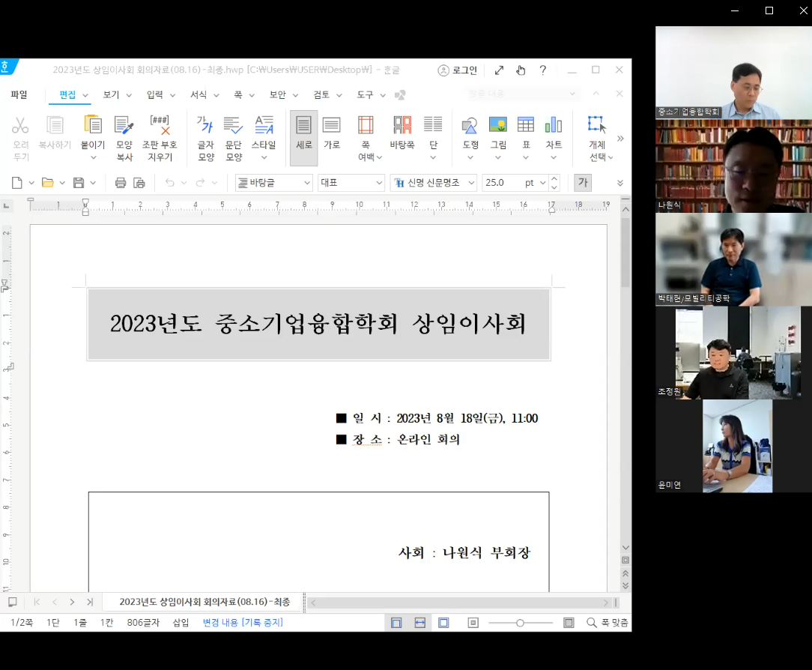Image resolution: width=812 pixels, height=670 pixels.
Task: Expand the format toolbar overflow chevron
Action: coord(620,183)
